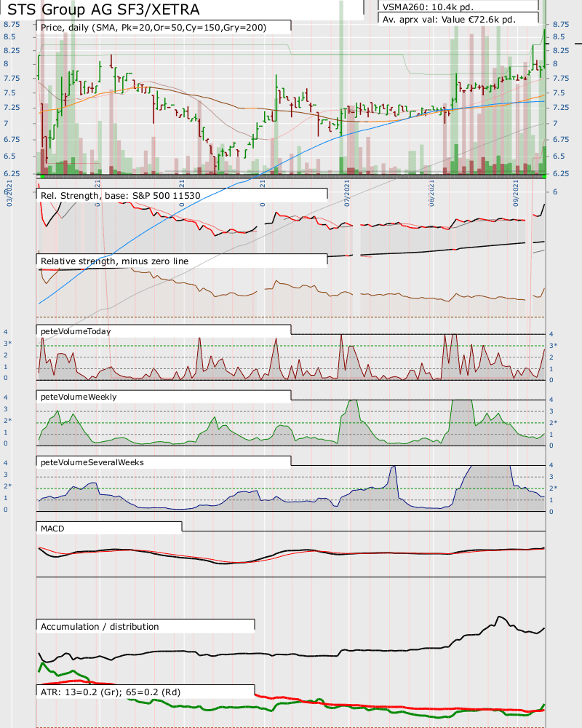Select the Relative strength, minus zero line title

click(x=115, y=261)
